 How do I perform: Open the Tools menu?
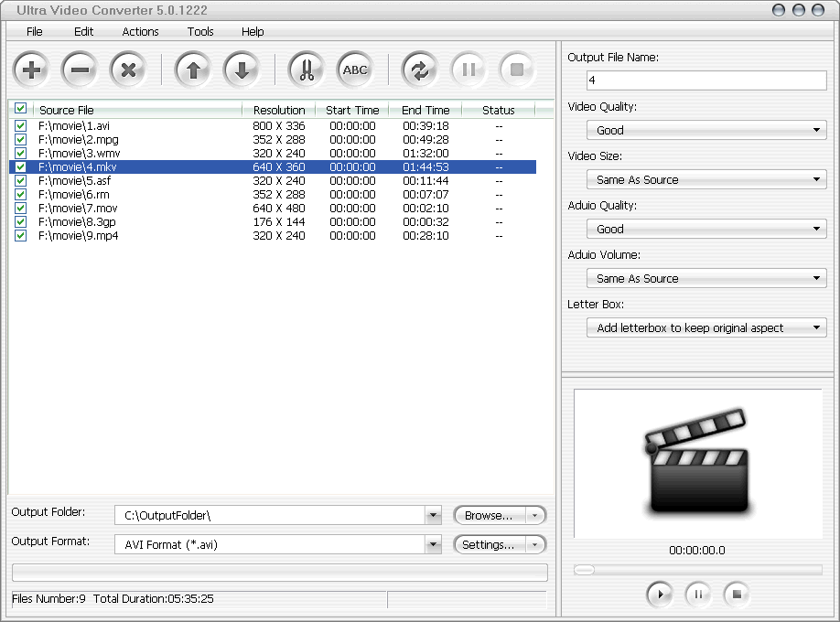[x=200, y=31]
